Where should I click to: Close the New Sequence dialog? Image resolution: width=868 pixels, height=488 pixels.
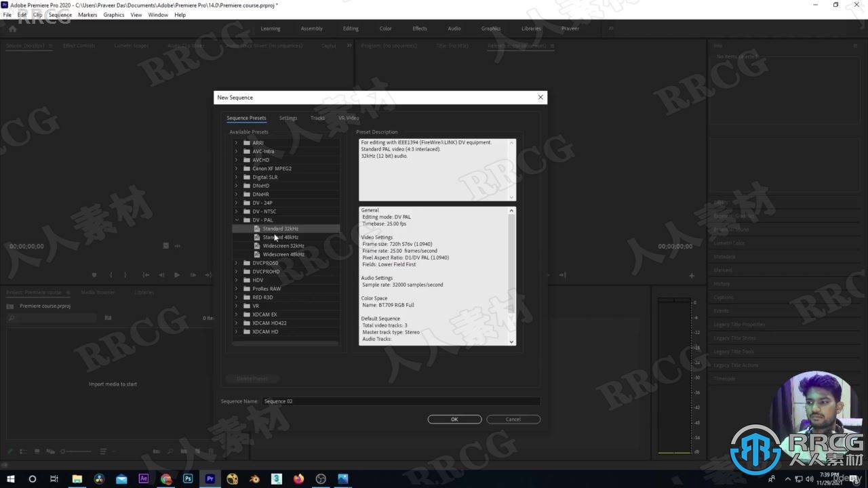540,97
